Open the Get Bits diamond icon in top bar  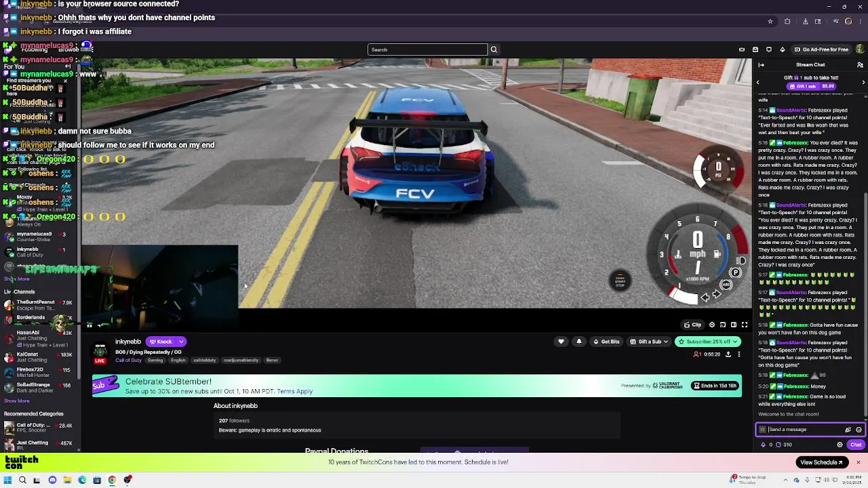click(783, 49)
